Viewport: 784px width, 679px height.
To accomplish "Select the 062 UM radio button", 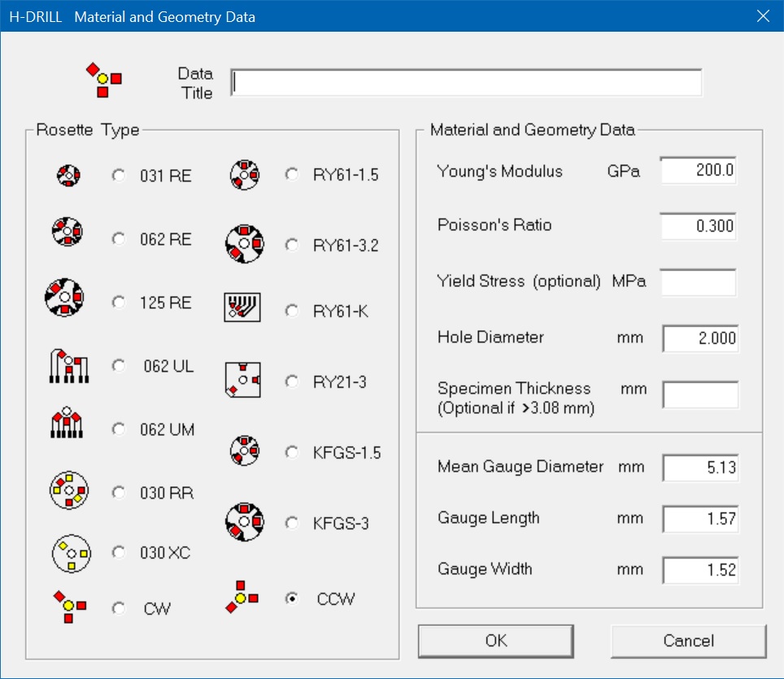I will (119, 429).
